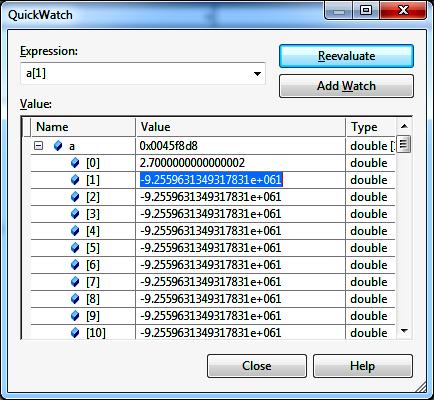Click the cube icon of element [6]
This screenshot has height=400, width=434.
[x=75, y=265]
